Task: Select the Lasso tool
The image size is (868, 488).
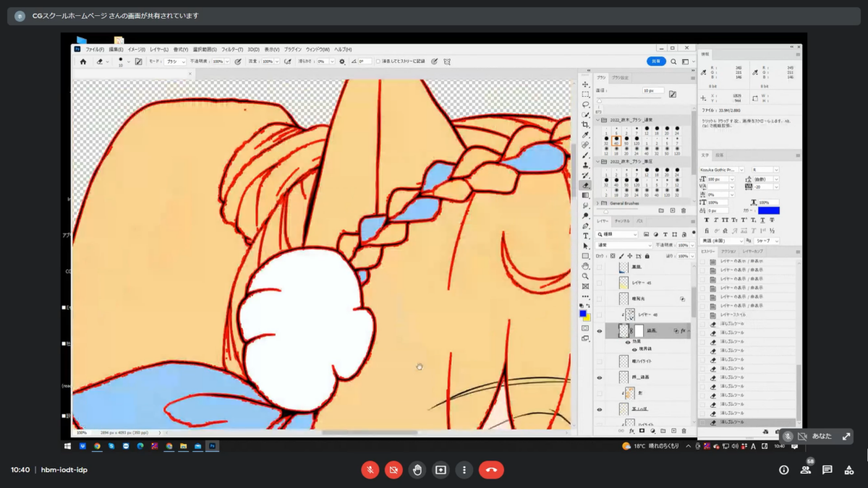Action: point(585,105)
